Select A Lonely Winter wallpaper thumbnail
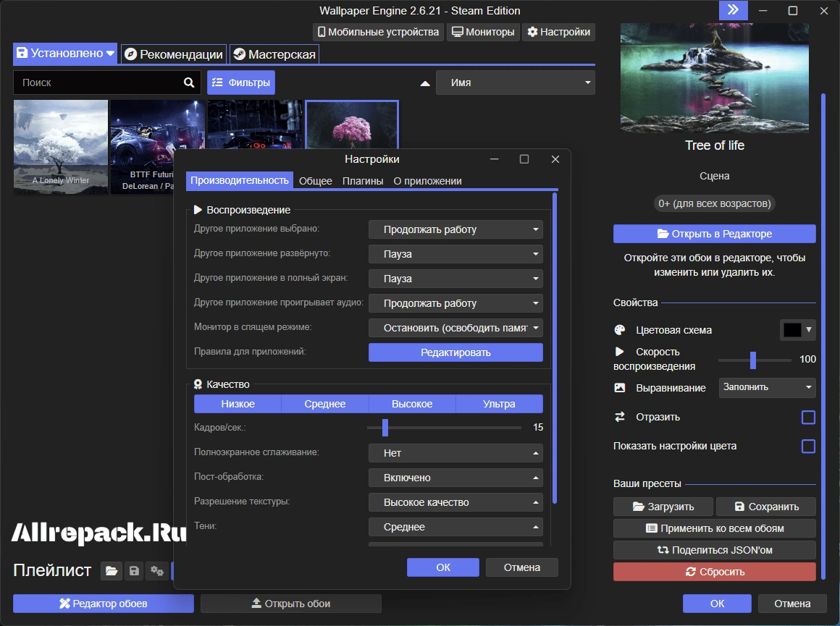Screen dimensions: 840x626 coord(61,147)
